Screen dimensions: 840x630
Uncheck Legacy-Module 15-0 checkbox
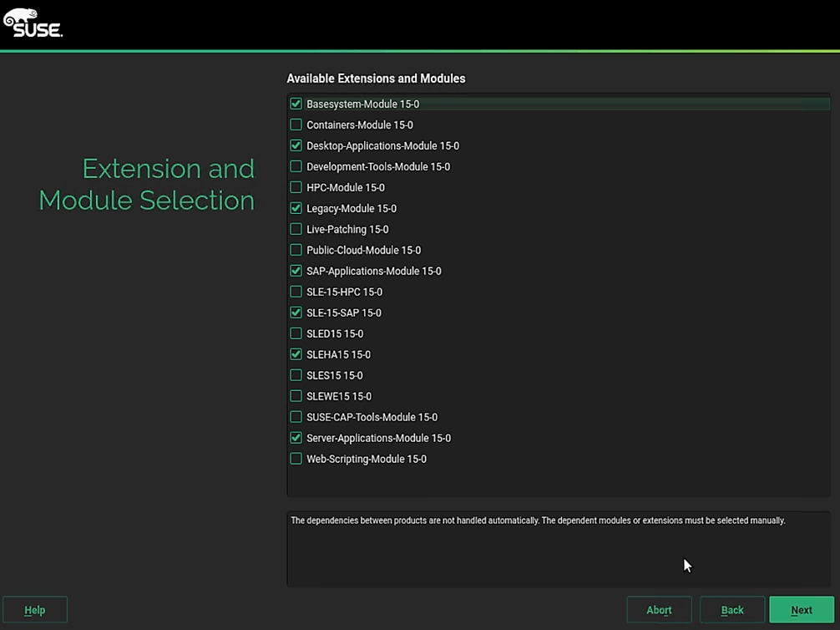(x=296, y=208)
